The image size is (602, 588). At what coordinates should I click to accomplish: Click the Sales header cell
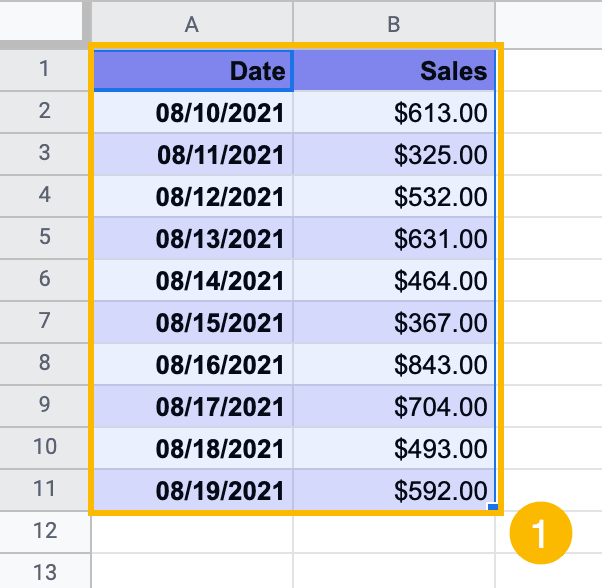click(394, 71)
